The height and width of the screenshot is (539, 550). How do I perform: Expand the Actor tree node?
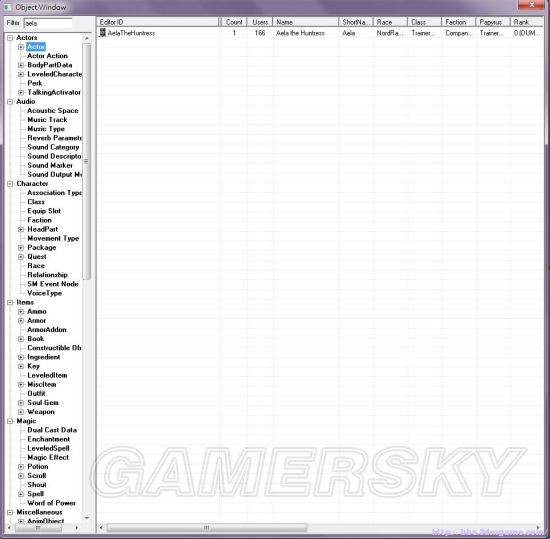pyautogui.click(x=21, y=47)
